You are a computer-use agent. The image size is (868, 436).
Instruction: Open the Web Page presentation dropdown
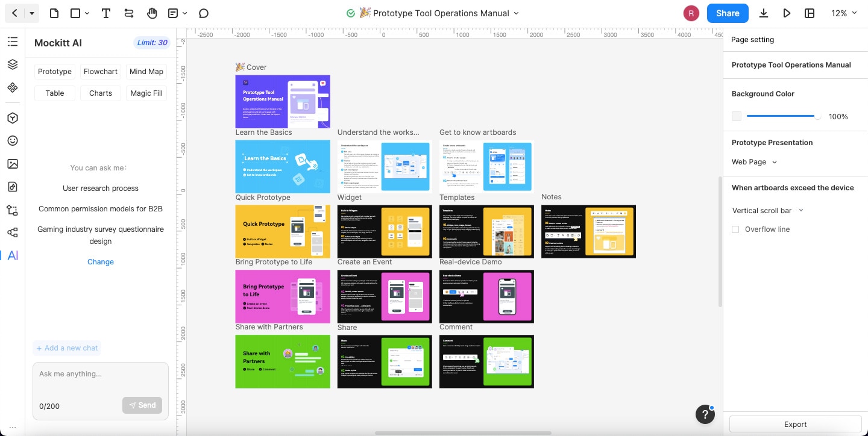click(754, 162)
